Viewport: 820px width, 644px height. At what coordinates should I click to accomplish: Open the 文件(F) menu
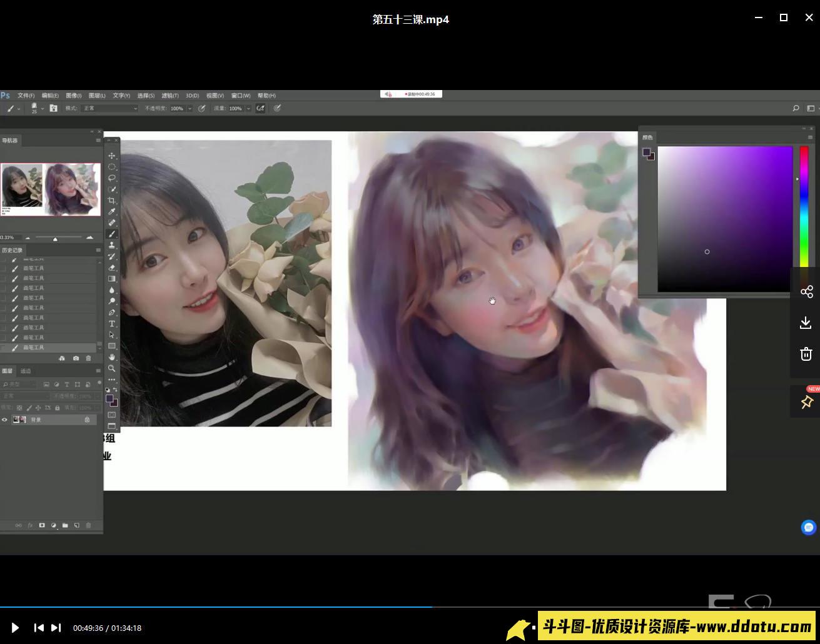tap(26, 96)
